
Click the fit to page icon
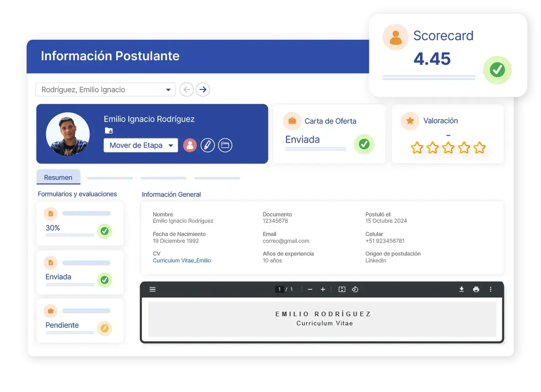point(342,289)
